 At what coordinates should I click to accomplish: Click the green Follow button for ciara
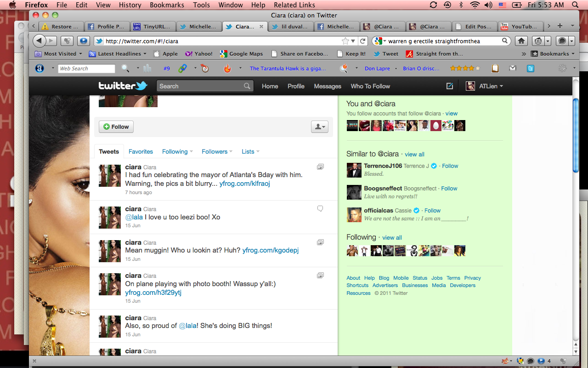116,127
